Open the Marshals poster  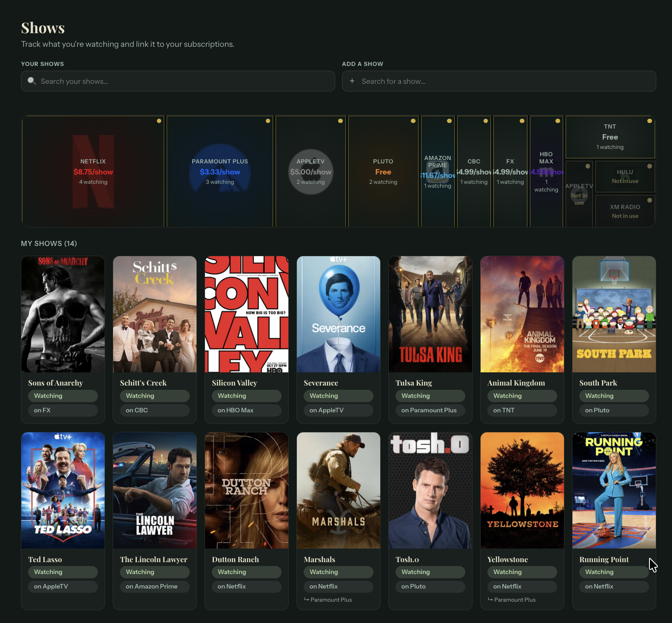point(339,490)
